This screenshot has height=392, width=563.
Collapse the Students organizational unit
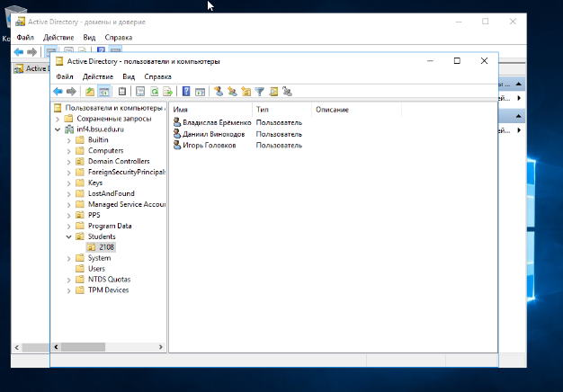click(68, 237)
